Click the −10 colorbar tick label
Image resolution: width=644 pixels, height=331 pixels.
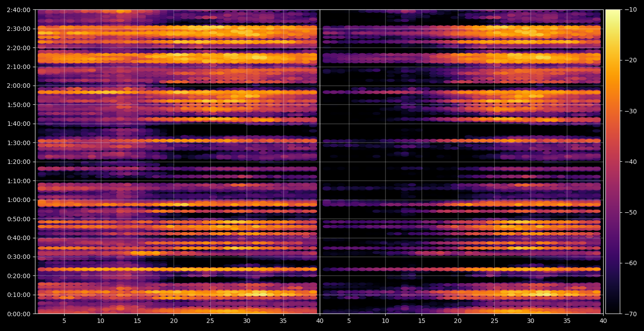(631, 10)
